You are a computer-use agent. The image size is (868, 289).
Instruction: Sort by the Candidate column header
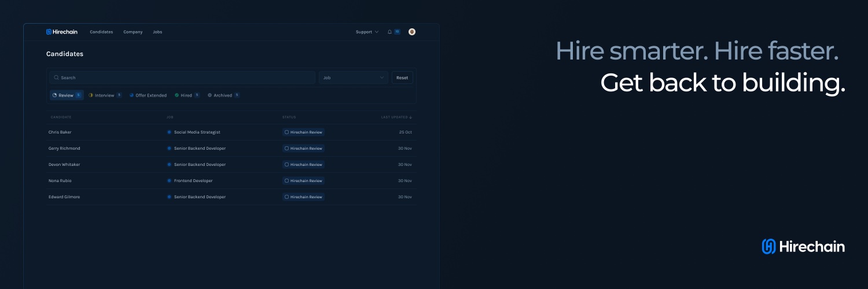tap(61, 117)
